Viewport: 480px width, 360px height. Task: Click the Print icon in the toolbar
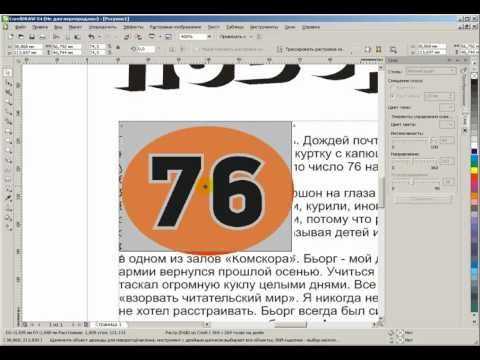coord(42,37)
